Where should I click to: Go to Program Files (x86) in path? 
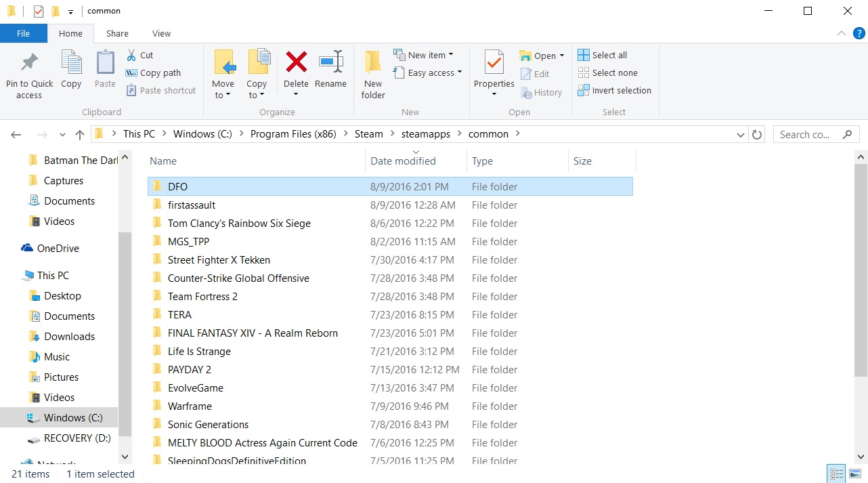pos(293,134)
